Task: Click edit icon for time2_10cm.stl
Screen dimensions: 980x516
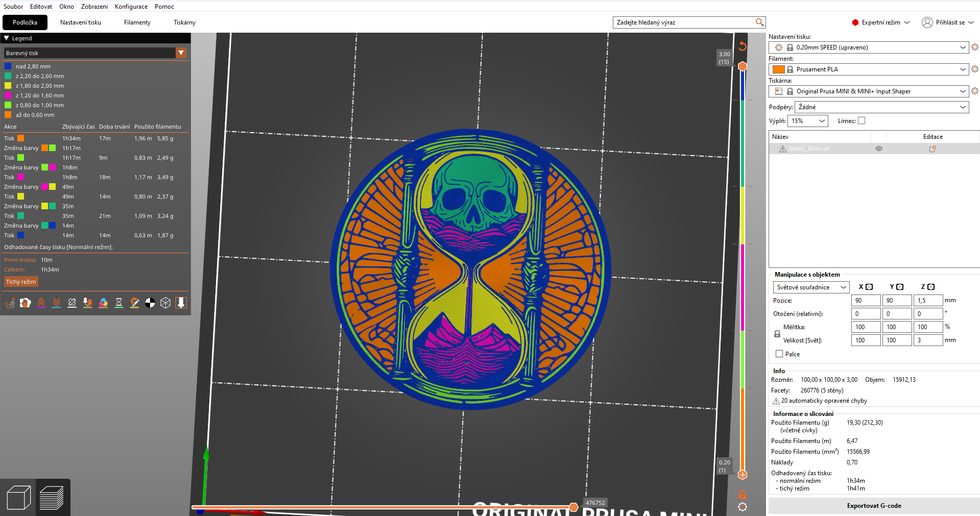Action: [x=933, y=149]
